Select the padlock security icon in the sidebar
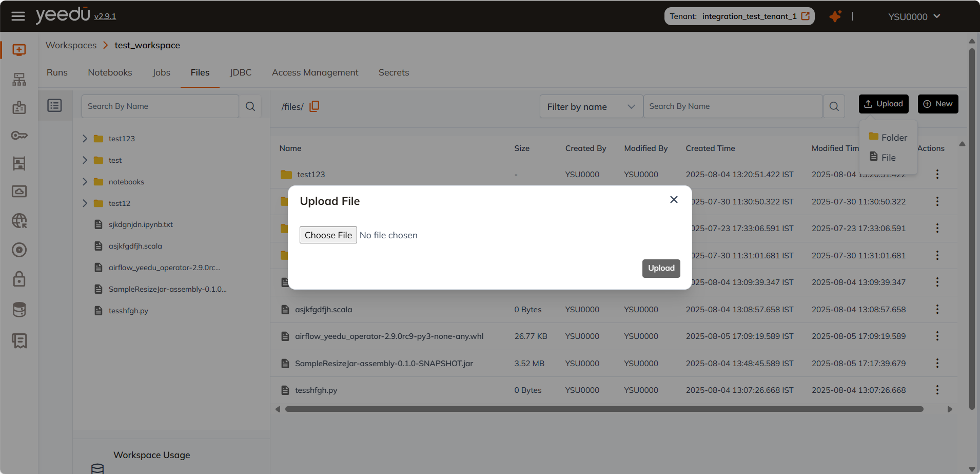The width and height of the screenshot is (980, 474). click(x=19, y=279)
